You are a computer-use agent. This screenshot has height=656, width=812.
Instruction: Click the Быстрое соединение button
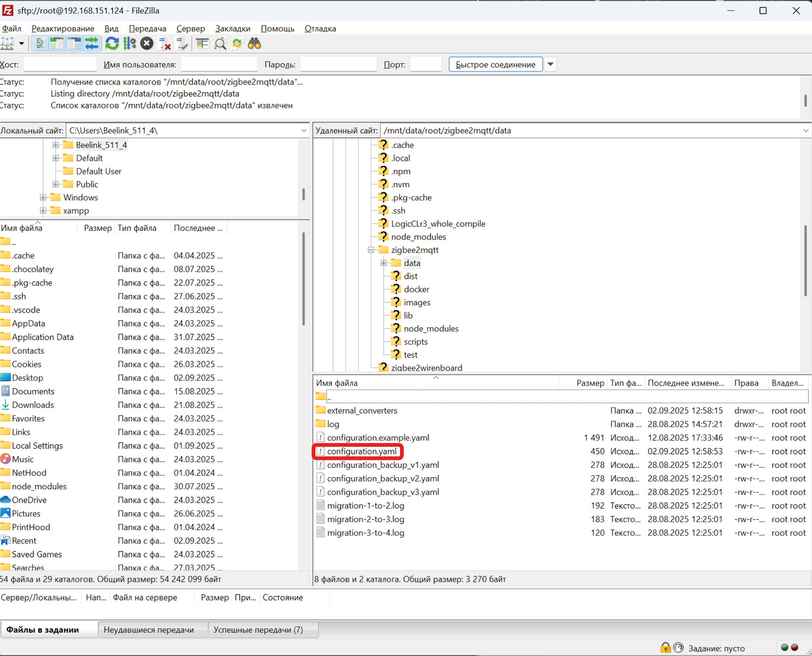tap(495, 64)
